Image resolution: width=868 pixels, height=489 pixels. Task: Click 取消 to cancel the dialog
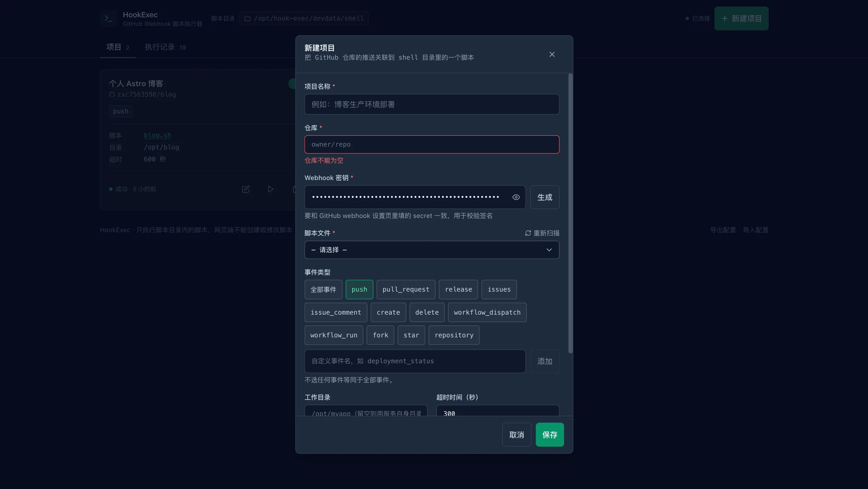tap(517, 435)
